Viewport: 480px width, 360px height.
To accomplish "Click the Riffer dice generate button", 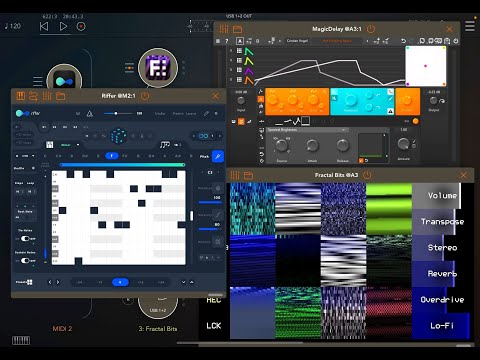I will pyautogui.click(x=118, y=136).
